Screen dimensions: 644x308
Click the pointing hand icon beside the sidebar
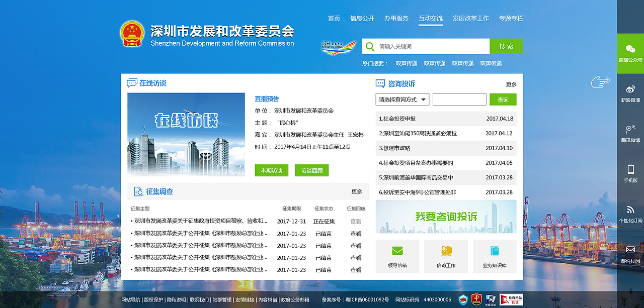600,81
